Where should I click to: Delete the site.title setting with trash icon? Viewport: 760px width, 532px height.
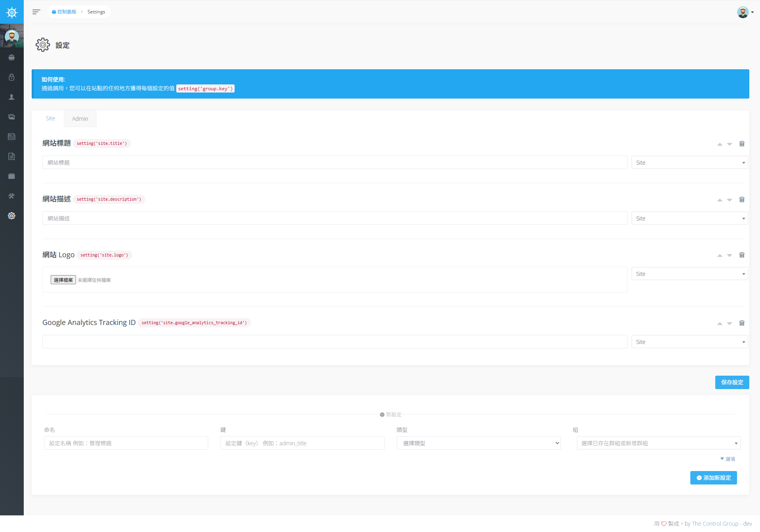(742, 144)
